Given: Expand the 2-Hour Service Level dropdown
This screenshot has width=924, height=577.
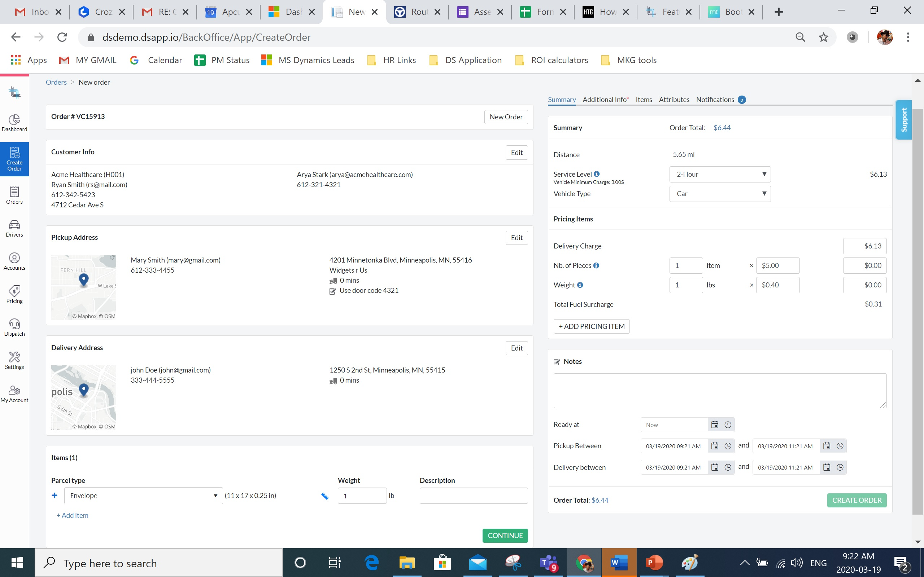Looking at the screenshot, I should [x=720, y=175].
